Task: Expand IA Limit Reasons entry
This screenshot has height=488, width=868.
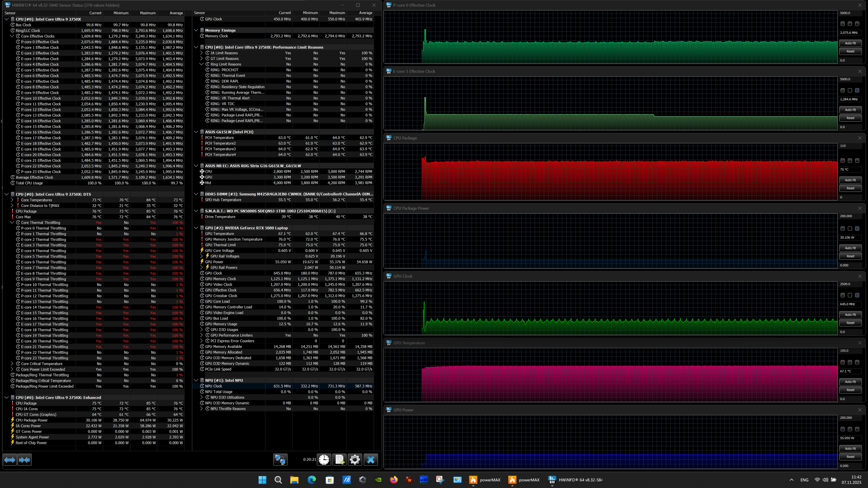Action: (201, 53)
